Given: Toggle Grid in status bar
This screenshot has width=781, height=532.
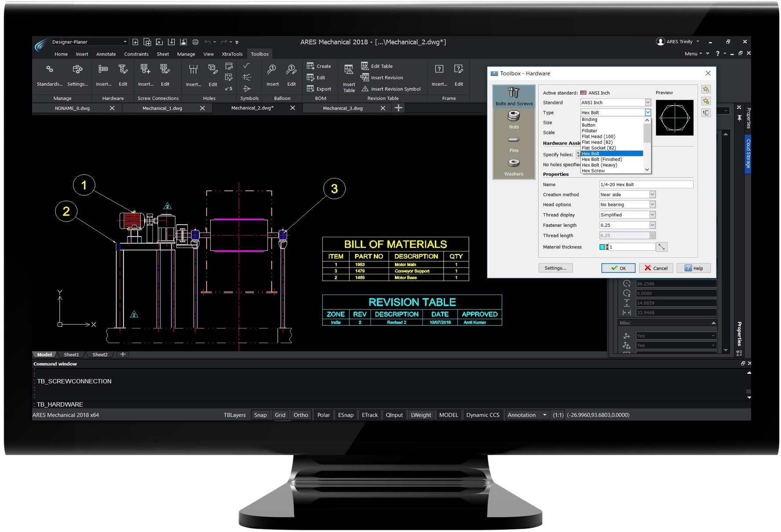Looking at the screenshot, I should click(280, 415).
